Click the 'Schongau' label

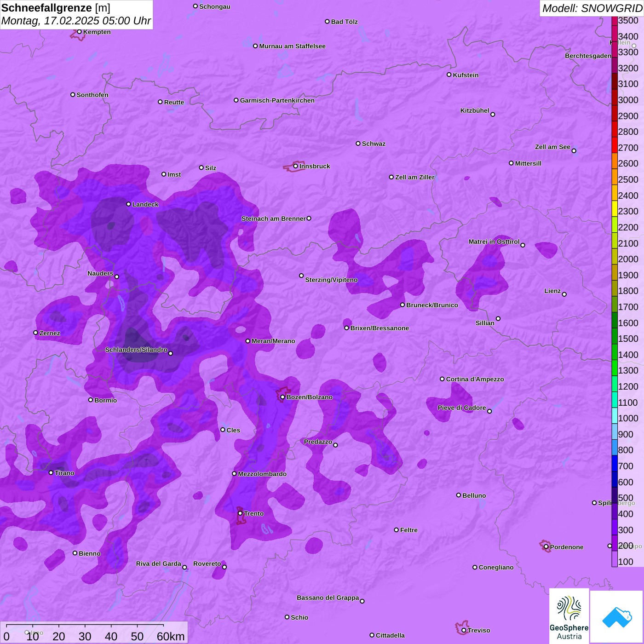[215, 6]
